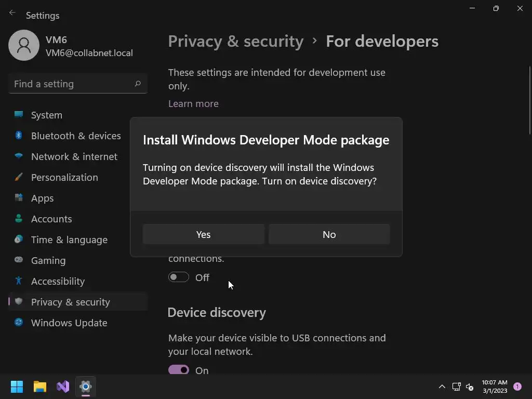Select the Apps category
Screen dimensions: 532x399
point(42,198)
